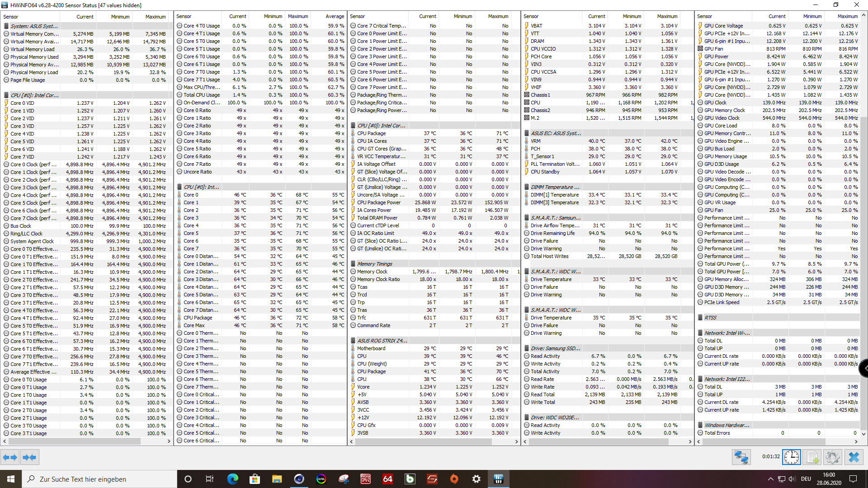The height and width of the screenshot is (488, 868).
Task: Select the 'PCIe Link Speed' sensor row
Action: [778, 302]
